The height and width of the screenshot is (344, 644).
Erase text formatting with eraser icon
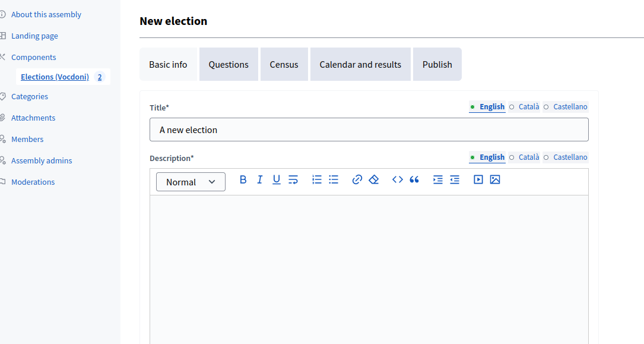tap(373, 179)
